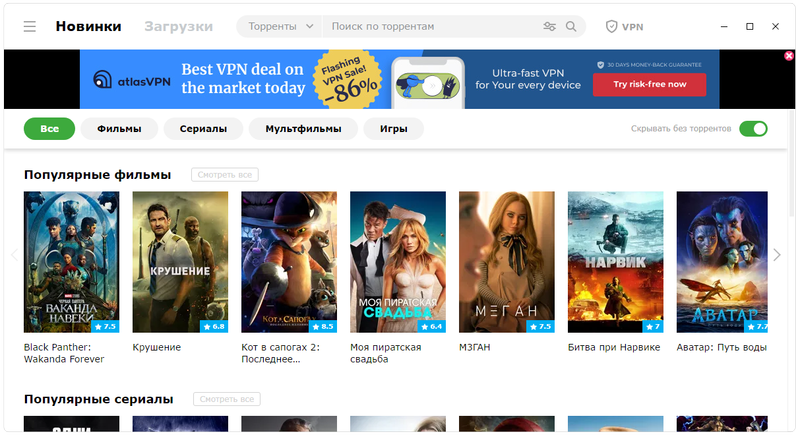Click the 7.5 rating badge on МЭГАН poster
This screenshot has width=800, height=435.
[x=541, y=326]
